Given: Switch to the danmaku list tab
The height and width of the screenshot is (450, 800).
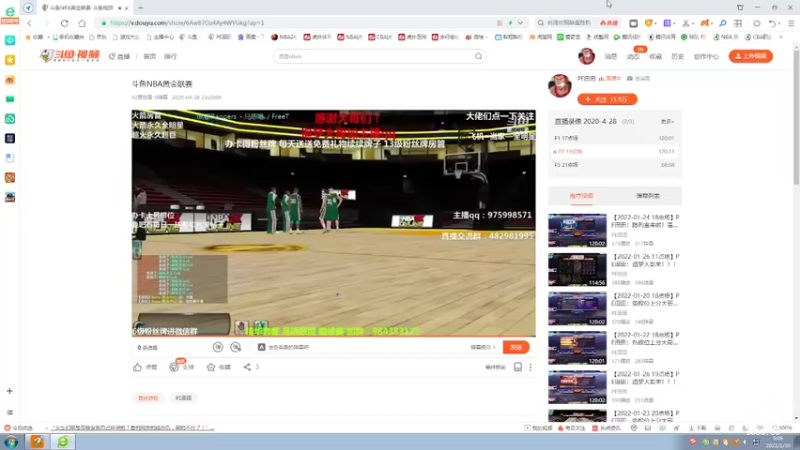Looking at the screenshot, I should (648, 196).
